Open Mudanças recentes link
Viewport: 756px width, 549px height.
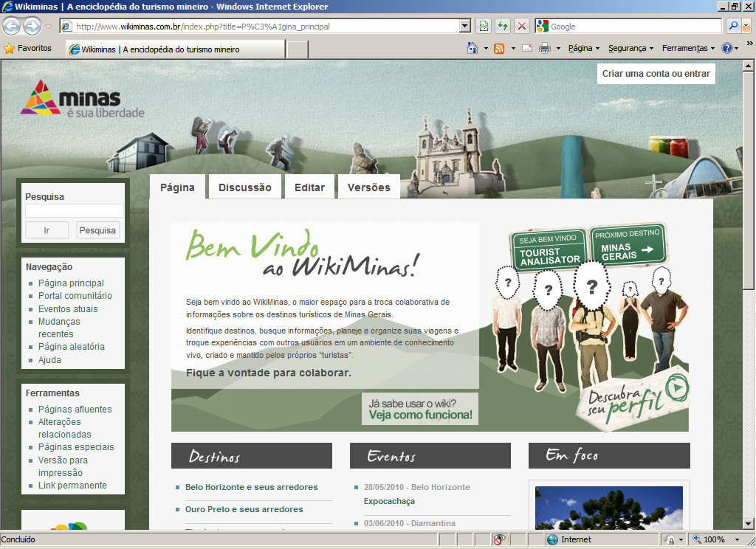(59, 328)
